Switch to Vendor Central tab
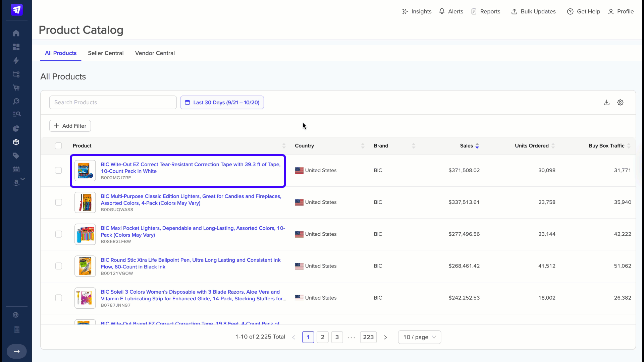Viewport: 644px width, 362px height. (155, 53)
